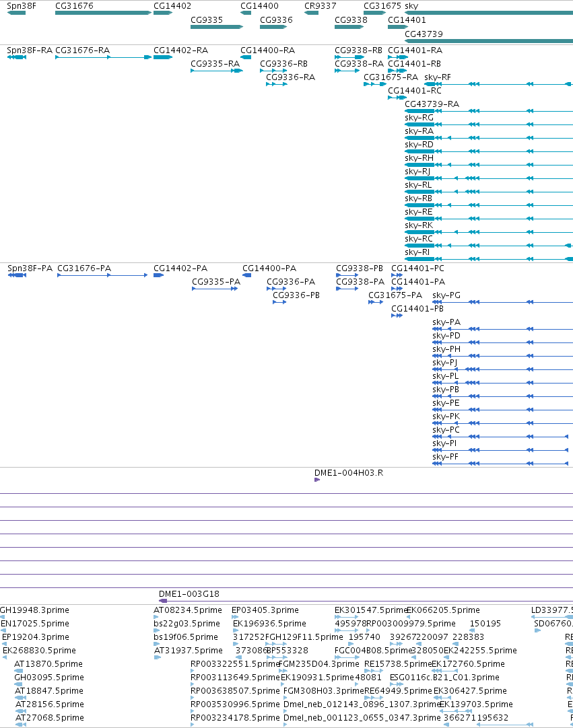Select the bs22g03.5prime EST label

click(x=187, y=624)
